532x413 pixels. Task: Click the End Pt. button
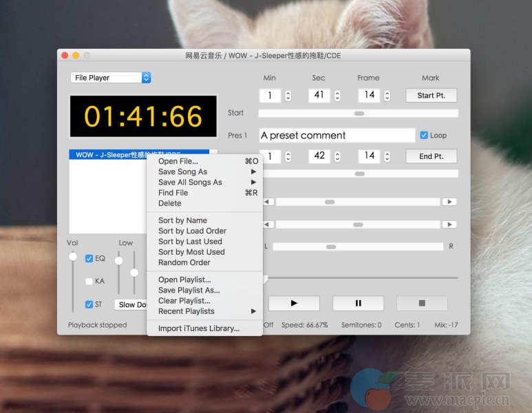click(x=431, y=156)
